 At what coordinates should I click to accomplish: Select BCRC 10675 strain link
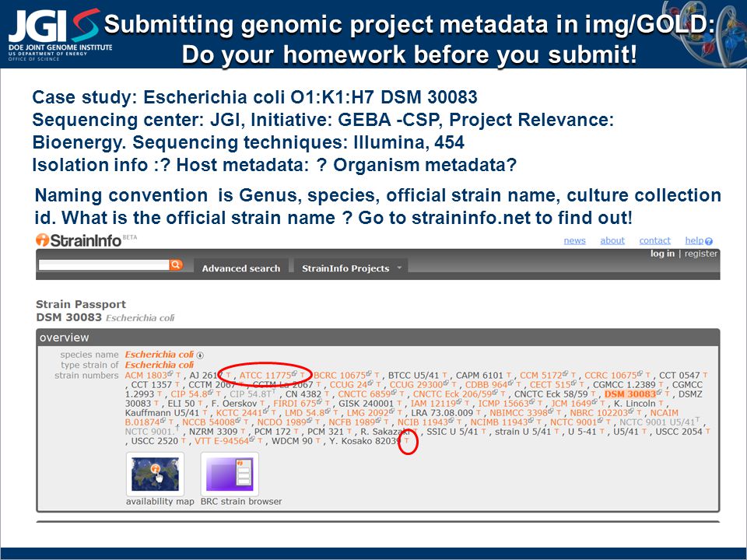click(339, 375)
